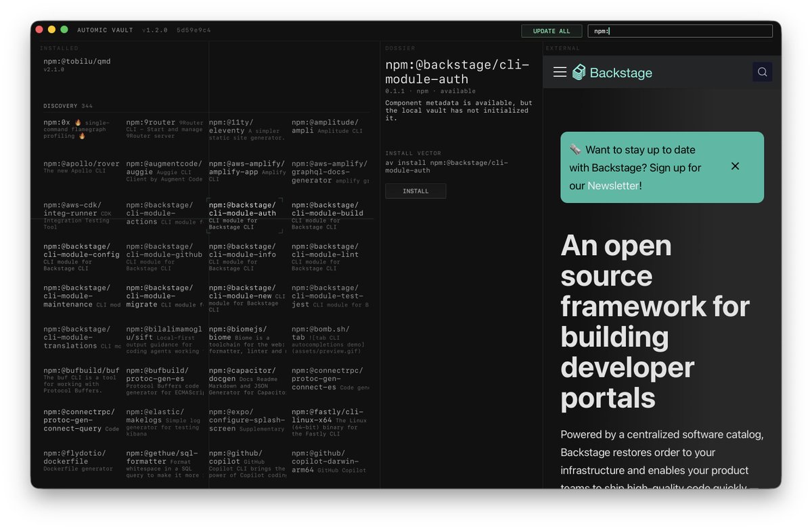Focus the npm: search field
812x529 pixels.
pyautogui.click(x=680, y=31)
